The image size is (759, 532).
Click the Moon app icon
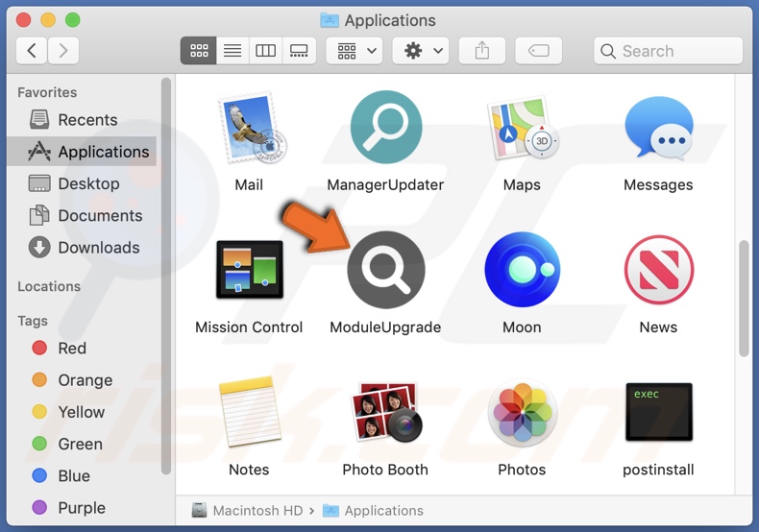point(522,270)
